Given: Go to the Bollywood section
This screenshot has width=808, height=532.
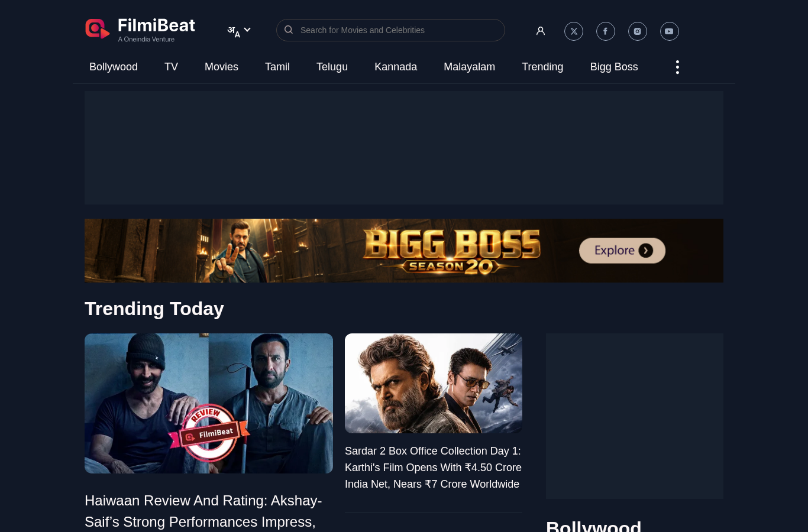Looking at the screenshot, I should tap(114, 67).
